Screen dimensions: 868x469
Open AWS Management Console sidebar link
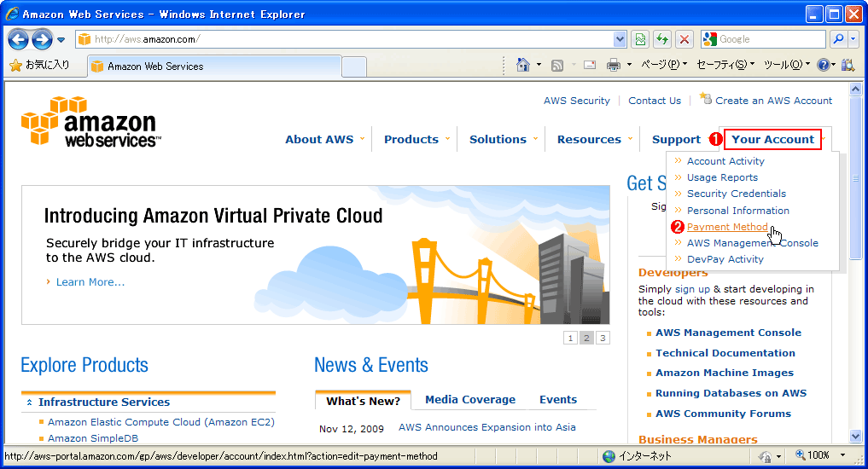pos(729,333)
